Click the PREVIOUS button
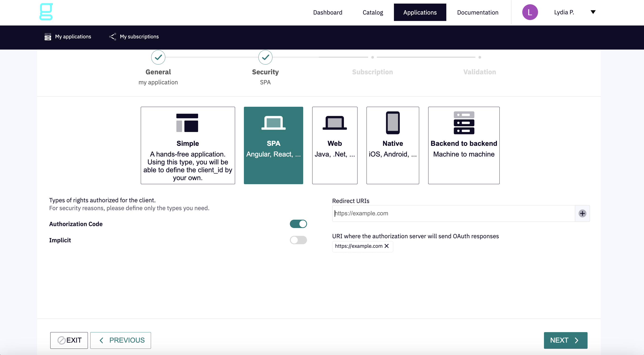Image resolution: width=644 pixels, height=355 pixels. pyautogui.click(x=121, y=340)
